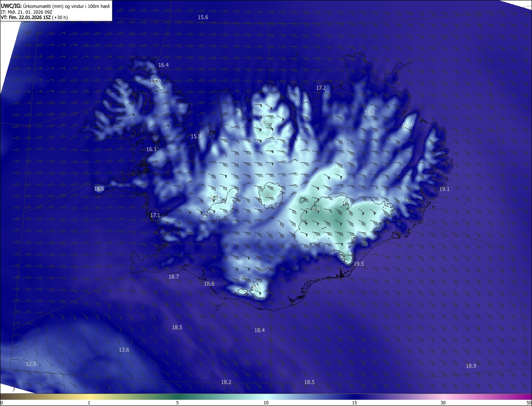Click the 19.5 value label
Viewport: 532px width, 406px height.
(359, 264)
